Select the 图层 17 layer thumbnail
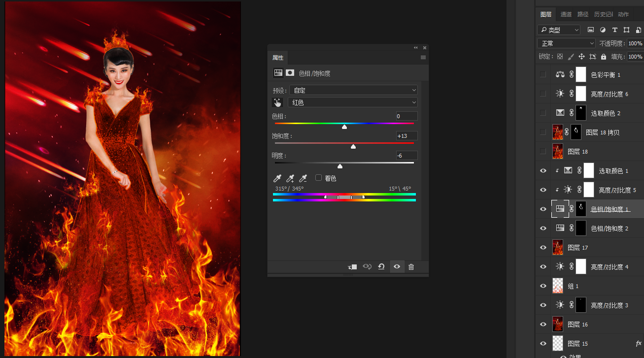The width and height of the screenshot is (644, 358). [x=558, y=247]
